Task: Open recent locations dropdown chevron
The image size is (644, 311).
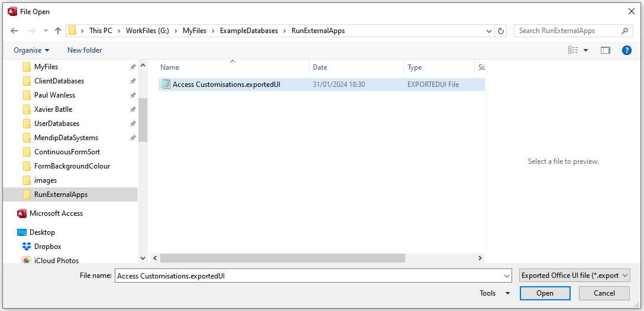Action: pyautogui.click(x=46, y=31)
